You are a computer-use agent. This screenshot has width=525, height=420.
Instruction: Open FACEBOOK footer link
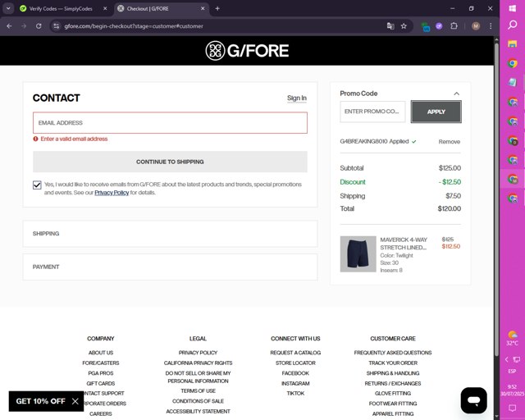(295, 373)
